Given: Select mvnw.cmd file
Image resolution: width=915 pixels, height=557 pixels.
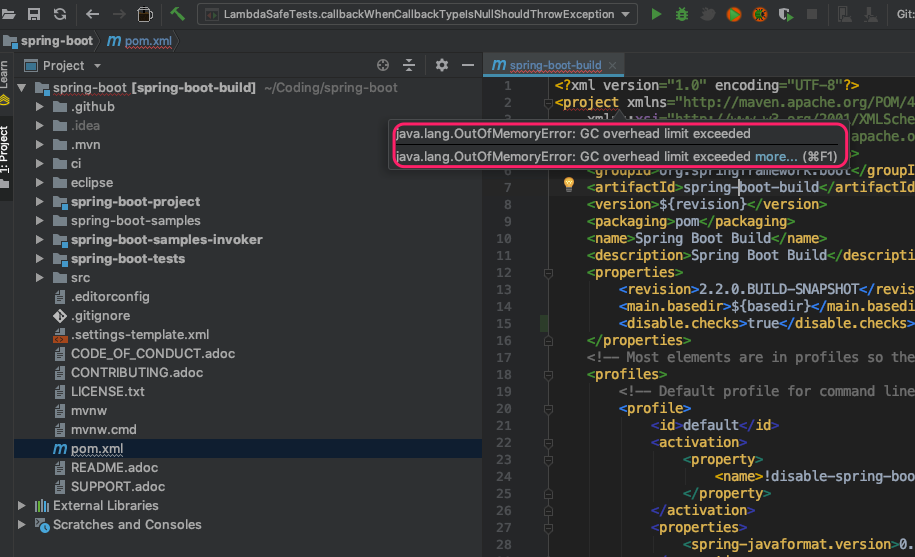Looking at the screenshot, I should coord(103,429).
